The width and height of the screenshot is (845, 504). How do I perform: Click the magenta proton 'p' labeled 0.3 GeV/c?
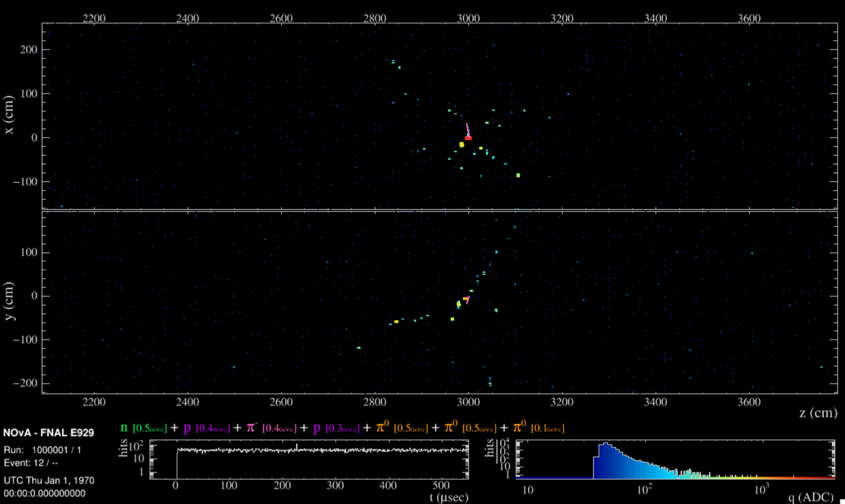coord(317,428)
